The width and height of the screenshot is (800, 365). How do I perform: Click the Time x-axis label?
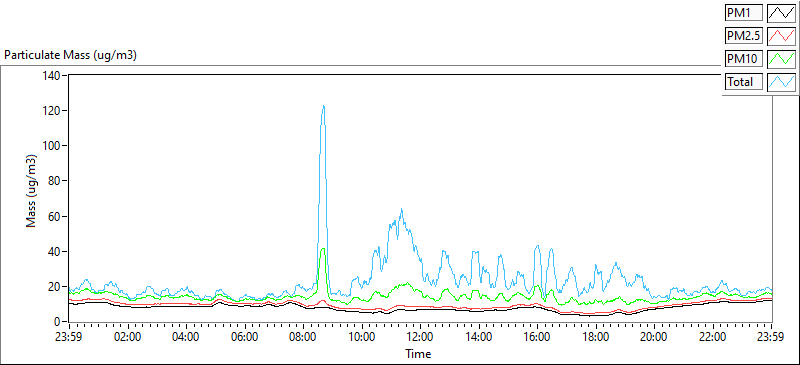tap(418, 354)
